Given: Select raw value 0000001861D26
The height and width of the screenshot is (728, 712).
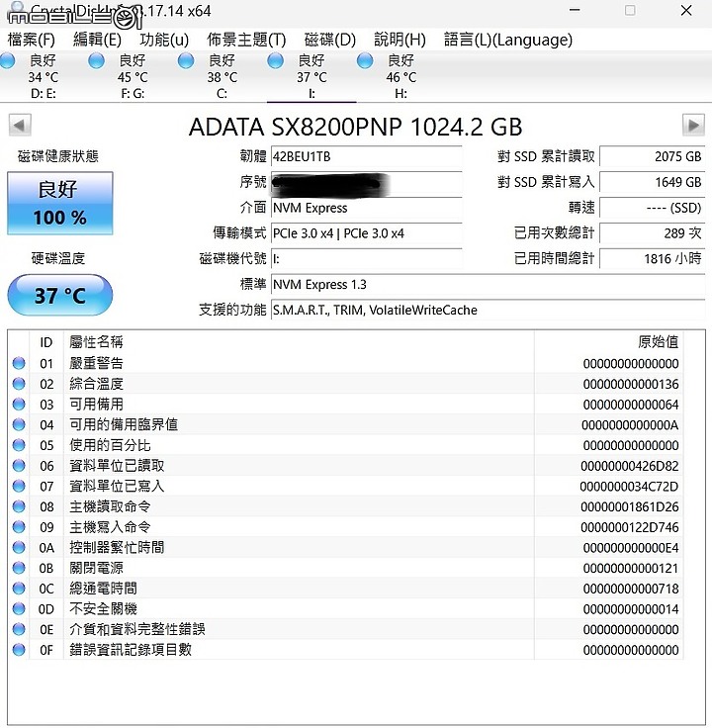Looking at the screenshot, I should click(629, 506).
